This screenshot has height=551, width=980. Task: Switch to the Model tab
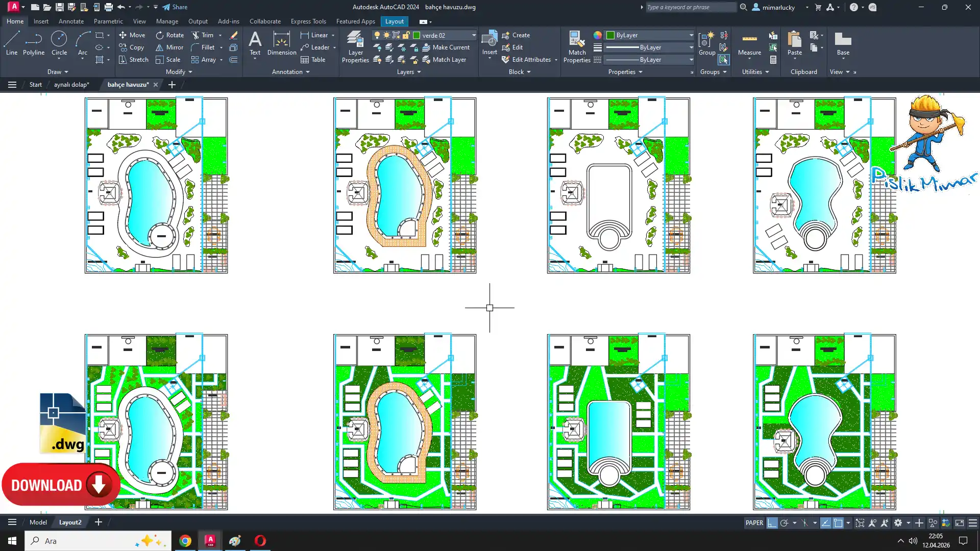pos(38,522)
